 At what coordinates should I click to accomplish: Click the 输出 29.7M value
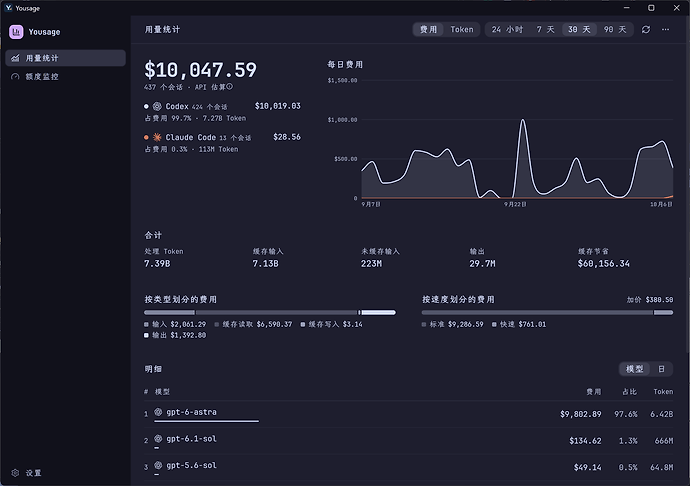pos(482,264)
